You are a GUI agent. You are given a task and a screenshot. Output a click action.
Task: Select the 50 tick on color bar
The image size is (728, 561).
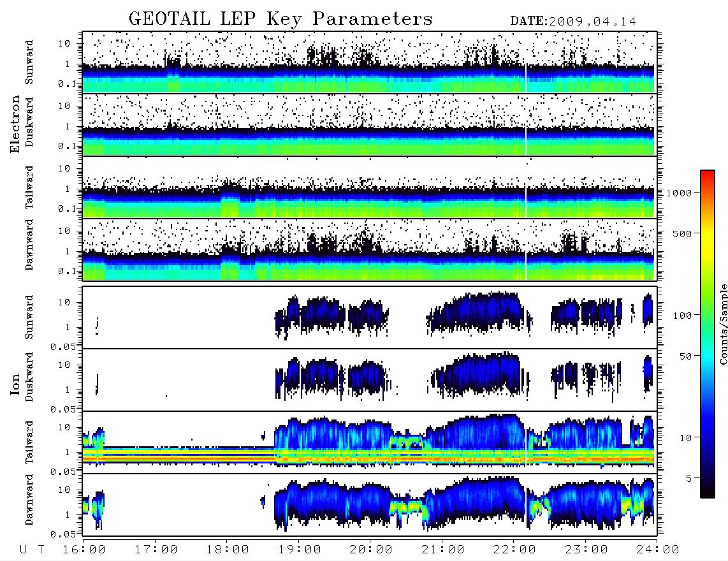[x=685, y=356]
